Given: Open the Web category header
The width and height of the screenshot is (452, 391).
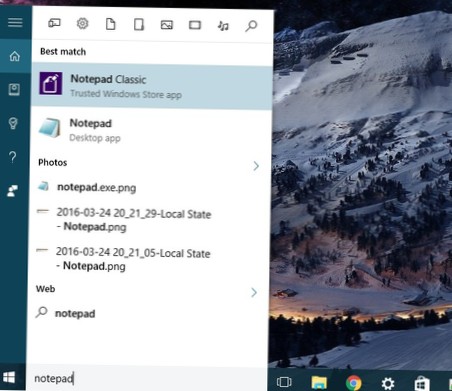Looking at the screenshot, I should pos(45,289).
